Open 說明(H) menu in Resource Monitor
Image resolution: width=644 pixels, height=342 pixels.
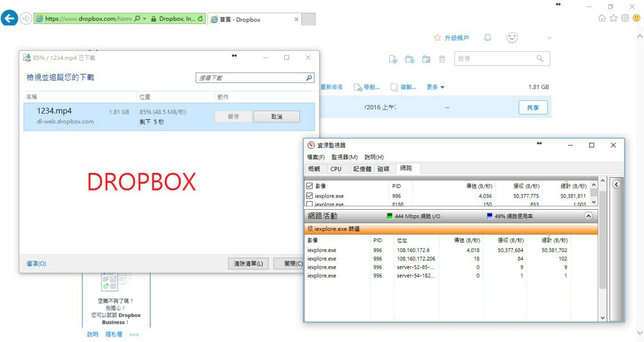pyautogui.click(x=374, y=157)
